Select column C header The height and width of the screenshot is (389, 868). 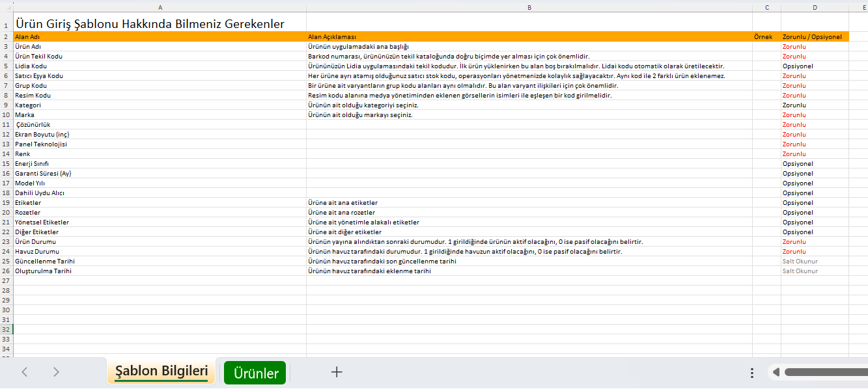click(x=766, y=7)
